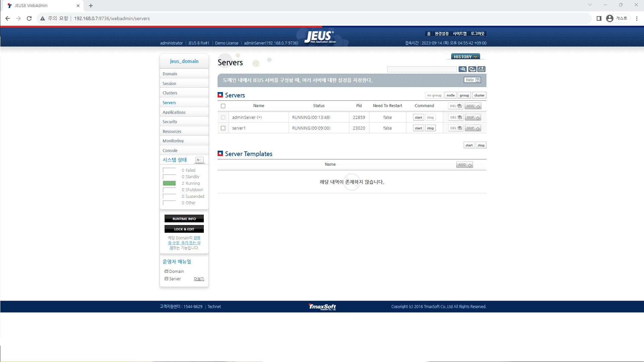Open Applications in left menu

click(x=174, y=113)
